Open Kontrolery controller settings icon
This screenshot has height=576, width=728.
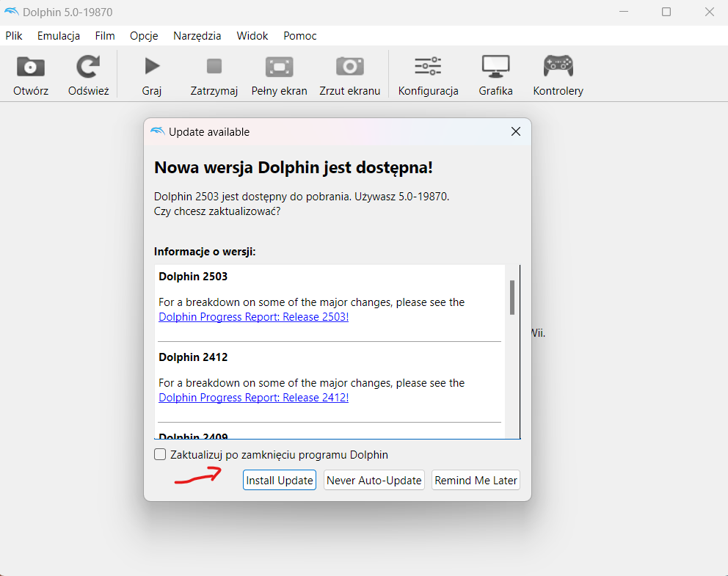pyautogui.click(x=558, y=66)
